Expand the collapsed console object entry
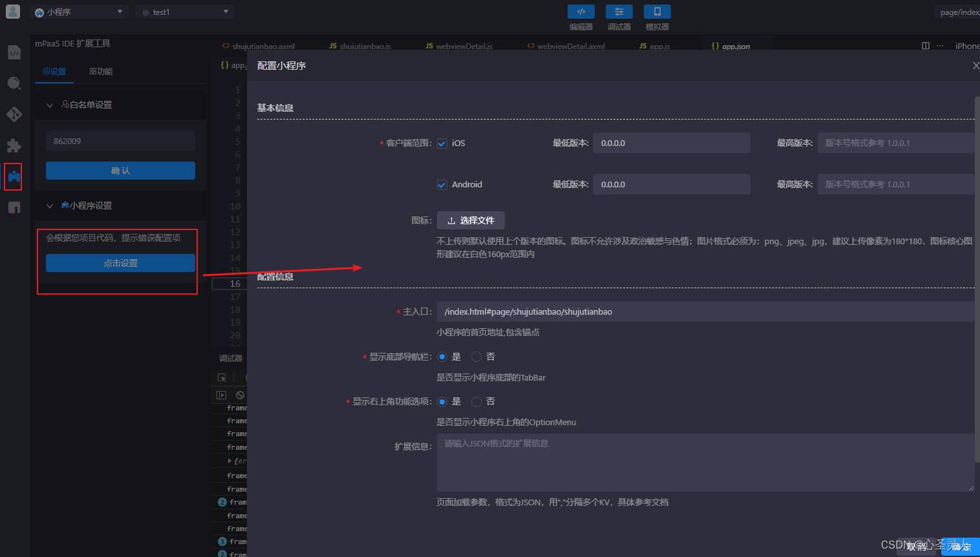The width and height of the screenshot is (980, 557). 229,461
